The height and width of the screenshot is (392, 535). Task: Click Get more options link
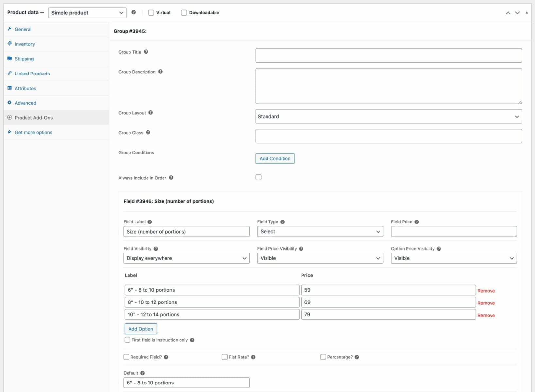click(x=33, y=132)
